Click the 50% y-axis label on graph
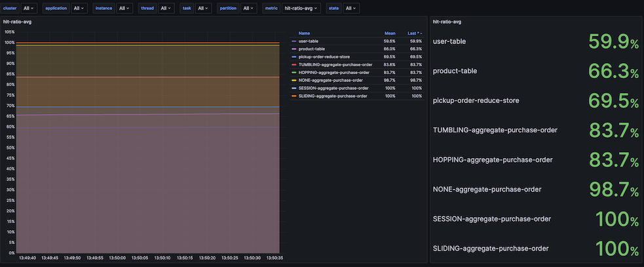The width and height of the screenshot is (644, 267). [x=10, y=148]
